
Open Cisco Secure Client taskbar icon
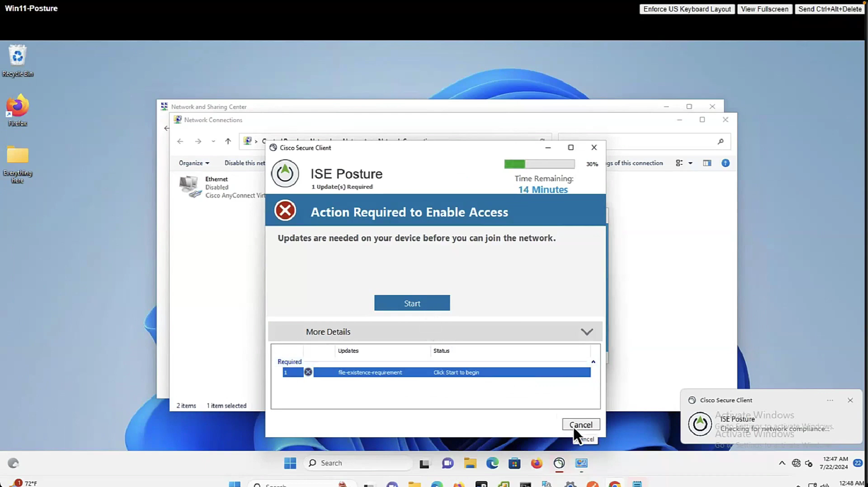[x=559, y=463]
